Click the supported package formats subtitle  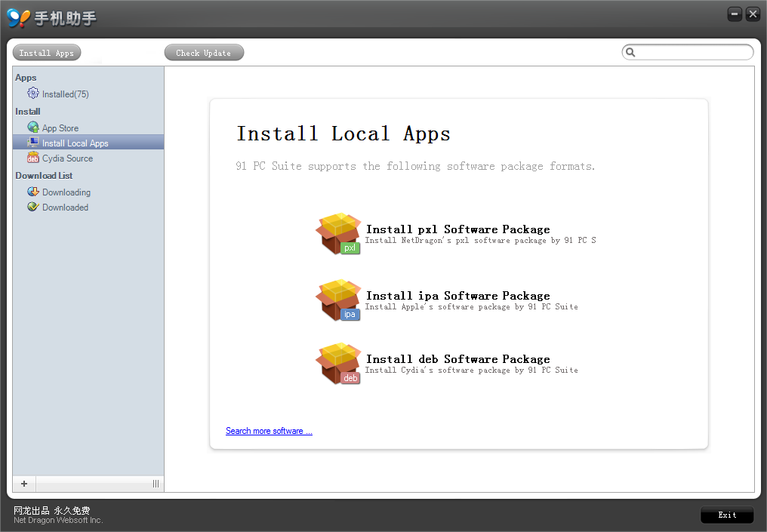(415, 166)
